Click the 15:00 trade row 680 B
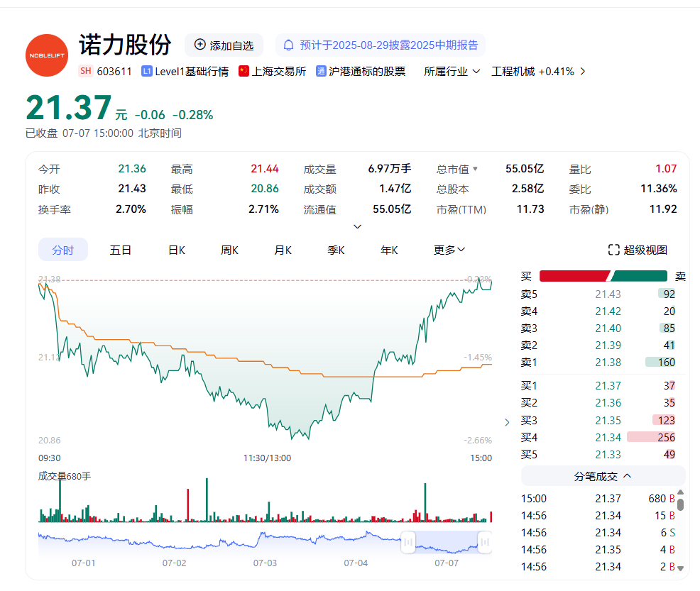 coord(598,498)
